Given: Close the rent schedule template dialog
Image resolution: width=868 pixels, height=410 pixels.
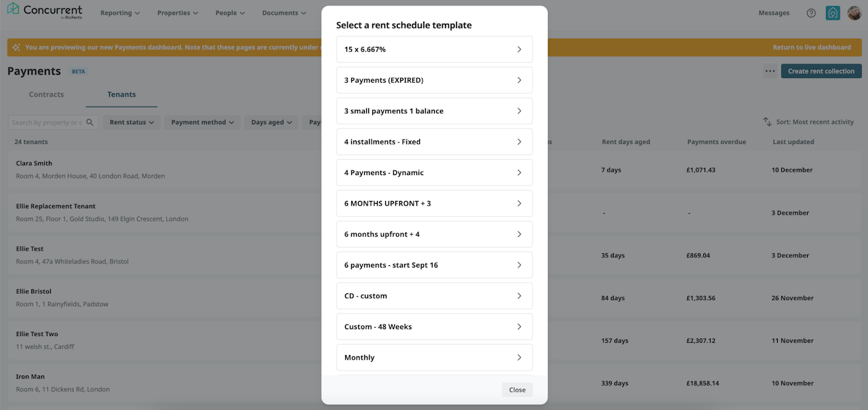Looking at the screenshot, I should (x=517, y=390).
